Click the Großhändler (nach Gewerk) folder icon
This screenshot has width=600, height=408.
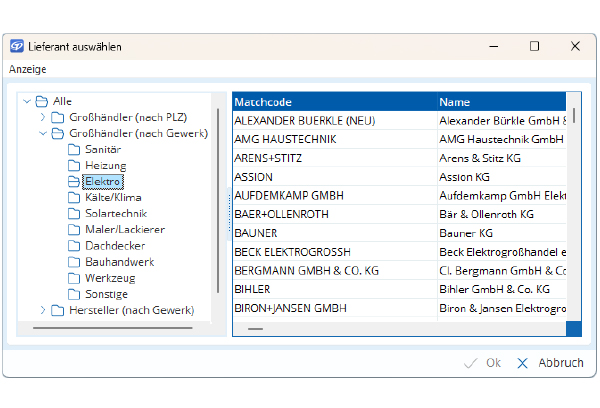(58, 133)
